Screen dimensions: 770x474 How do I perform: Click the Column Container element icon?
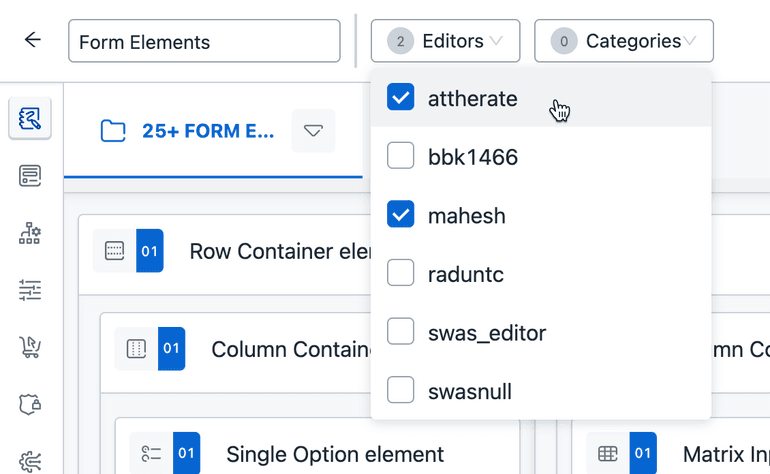[136, 349]
